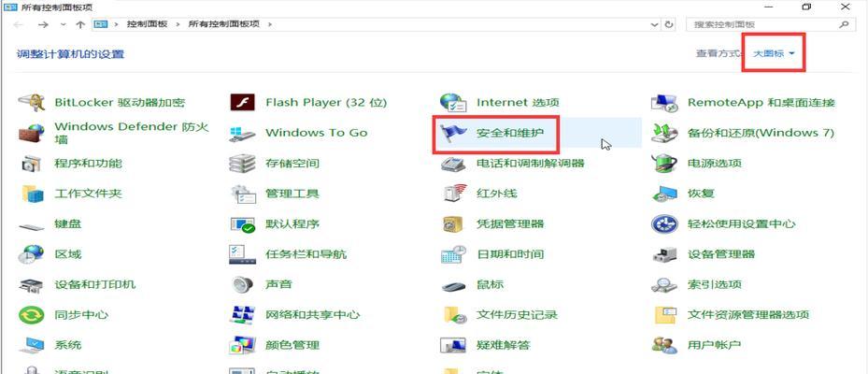Open the recent locations dropdown beside Forward
Viewport: 868px width, 374px height.
coord(63,24)
